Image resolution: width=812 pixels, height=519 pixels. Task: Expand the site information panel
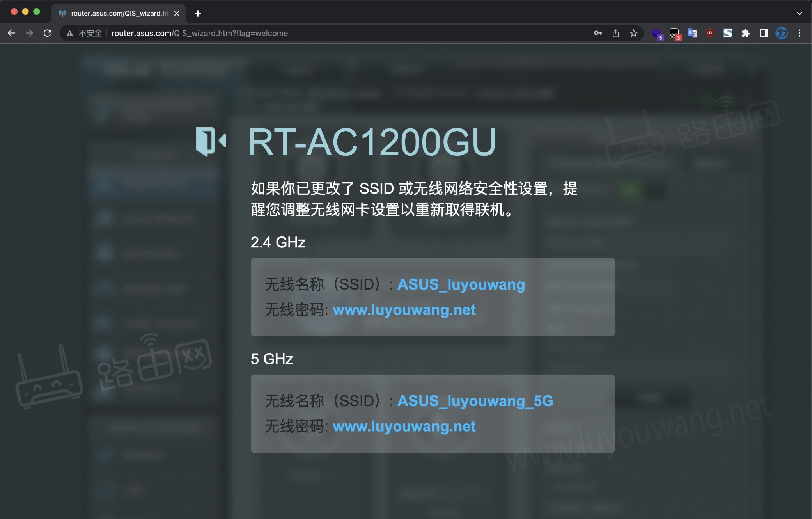(x=69, y=33)
